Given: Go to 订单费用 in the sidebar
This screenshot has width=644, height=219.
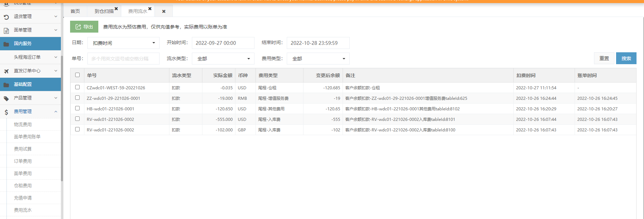Looking at the screenshot, I should click(x=23, y=161).
